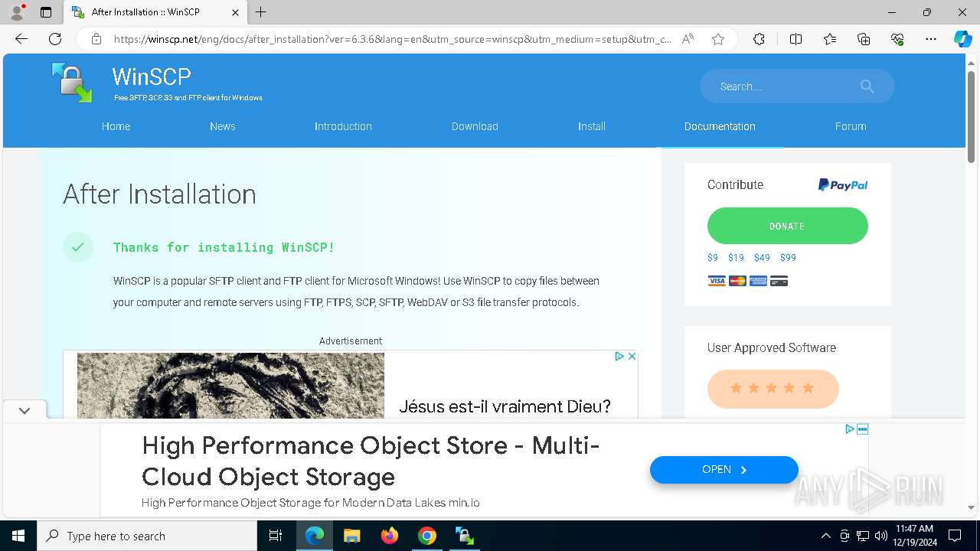Click the PayPal logo
The image size is (980, 551).
[843, 184]
